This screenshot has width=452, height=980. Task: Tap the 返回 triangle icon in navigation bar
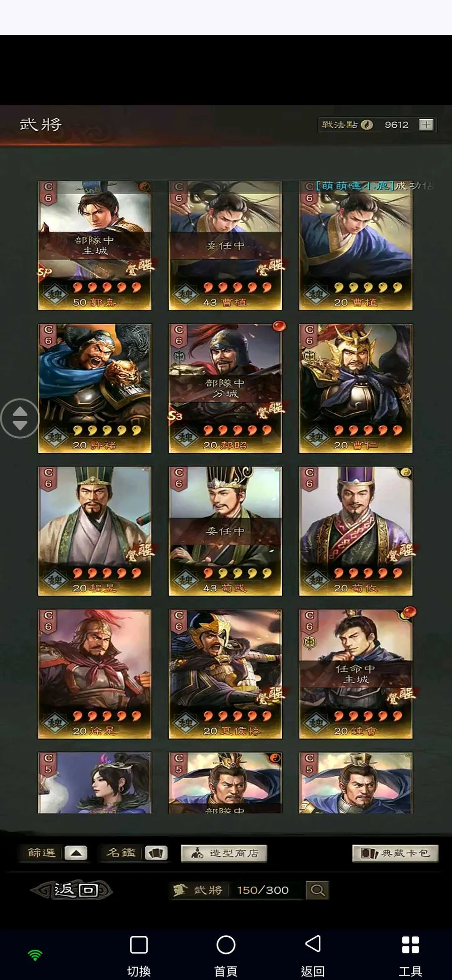(x=313, y=944)
